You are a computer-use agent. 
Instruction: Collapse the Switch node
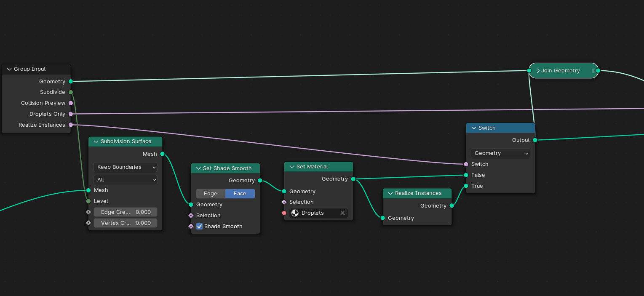pyautogui.click(x=473, y=128)
